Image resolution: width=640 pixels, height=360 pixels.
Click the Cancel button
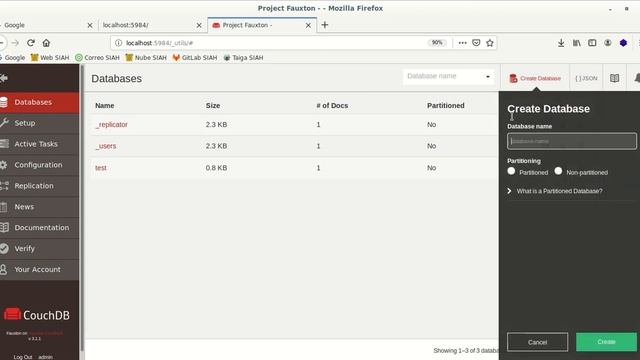(x=537, y=342)
